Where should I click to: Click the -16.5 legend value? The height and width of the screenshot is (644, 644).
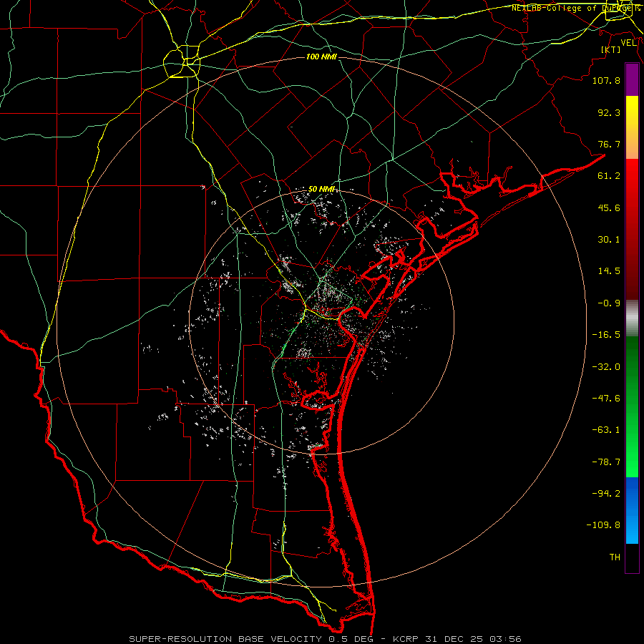tap(606, 335)
